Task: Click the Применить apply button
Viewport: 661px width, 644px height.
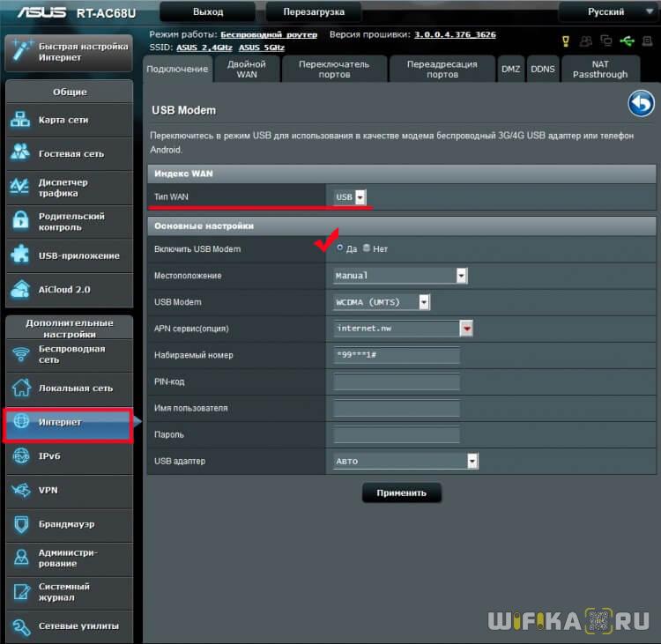Action: pos(401,492)
